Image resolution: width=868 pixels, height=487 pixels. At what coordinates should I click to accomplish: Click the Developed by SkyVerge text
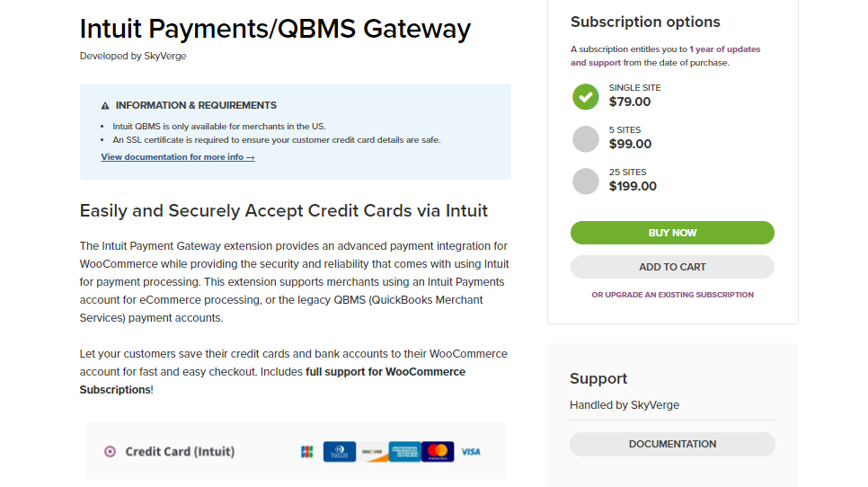tap(133, 56)
